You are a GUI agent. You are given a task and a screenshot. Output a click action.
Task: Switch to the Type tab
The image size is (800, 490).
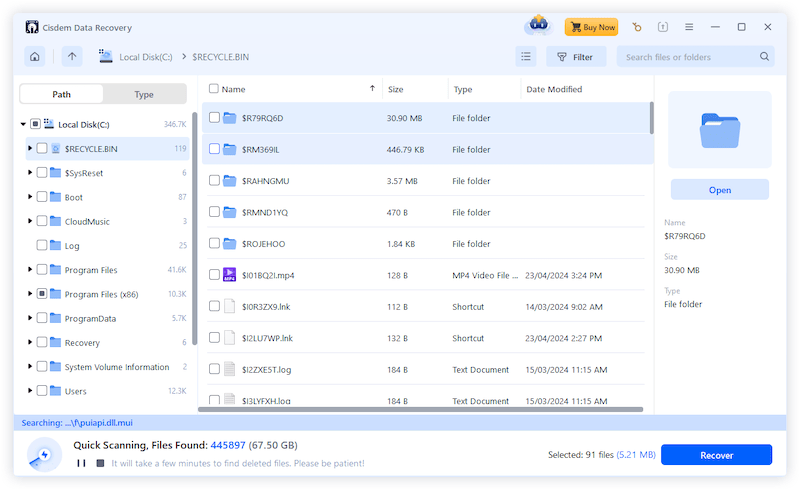[144, 94]
